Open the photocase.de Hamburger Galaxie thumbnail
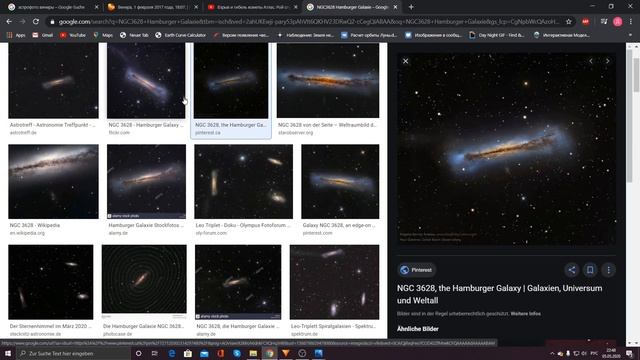 [144, 282]
